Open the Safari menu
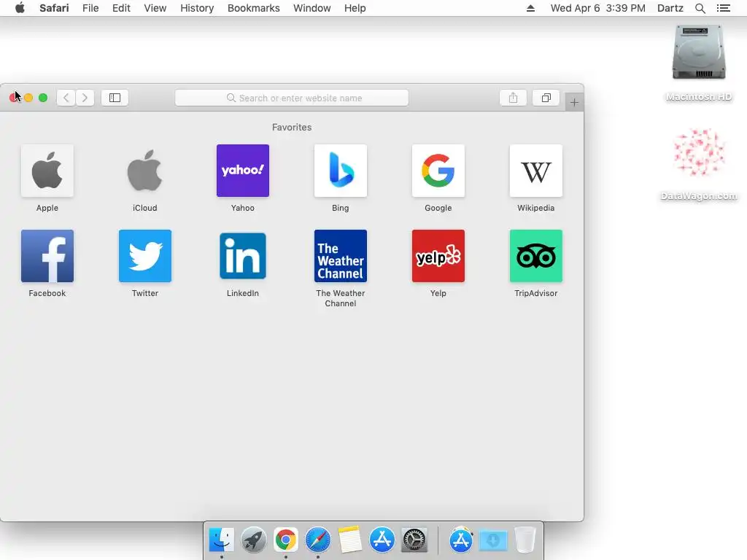The image size is (747, 560). [x=54, y=8]
